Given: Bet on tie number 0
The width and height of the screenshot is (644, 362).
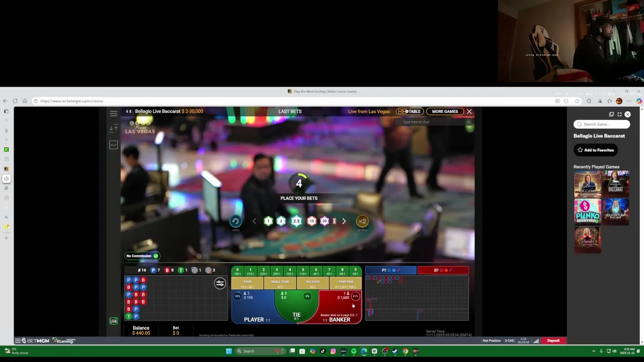Looking at the screenshot, I should [x=237, y=271].
